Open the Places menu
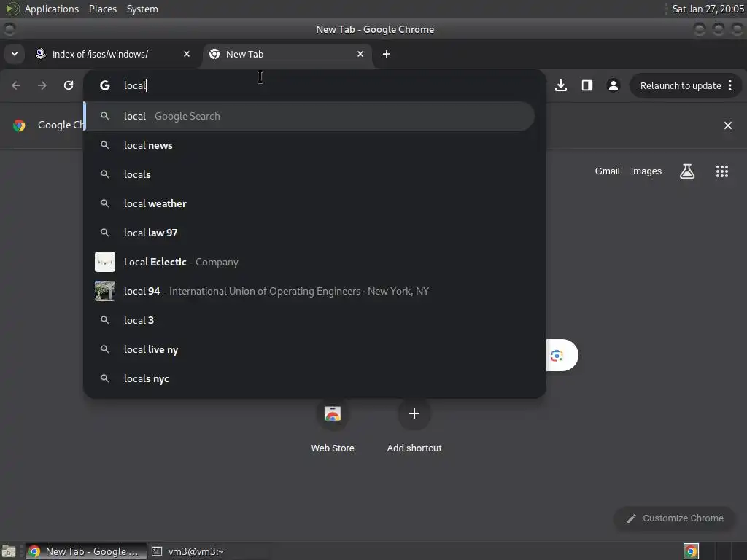 (x=103, y=9)
